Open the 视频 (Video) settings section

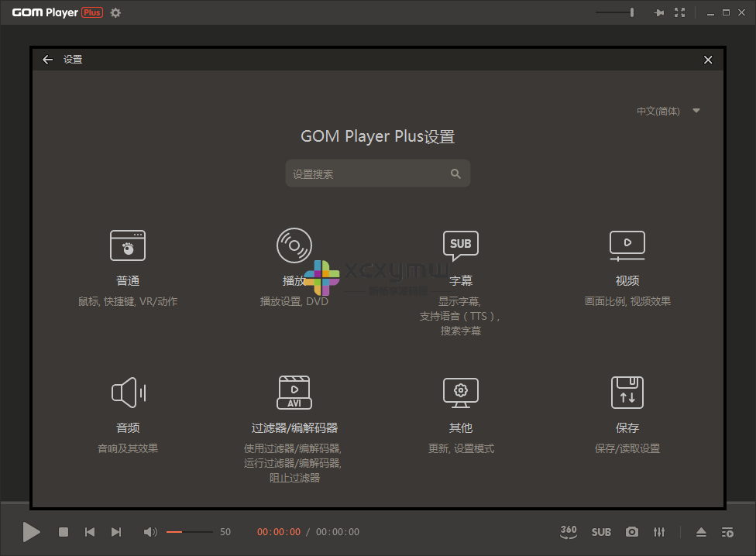[x=627, y=256]
